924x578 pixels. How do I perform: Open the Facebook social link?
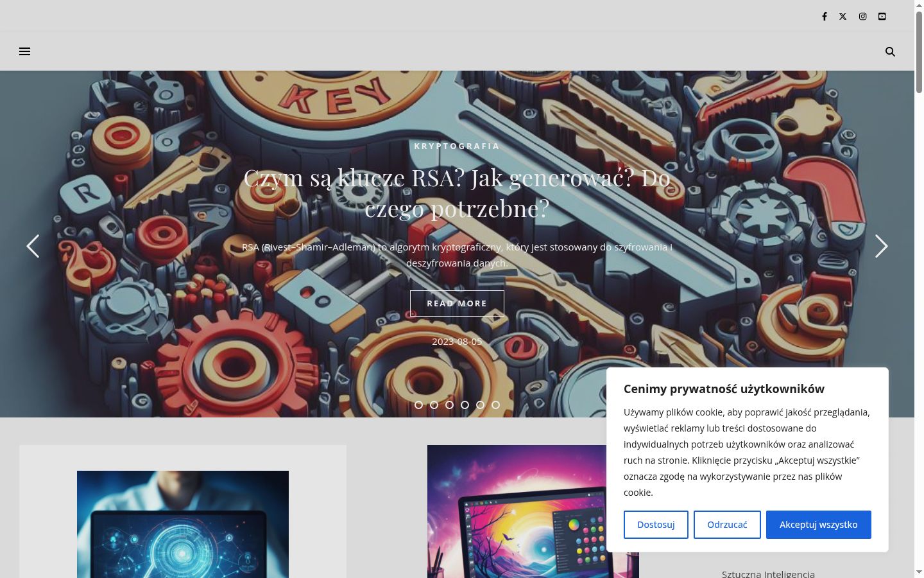pyautogui.click(x=825, y=17)
